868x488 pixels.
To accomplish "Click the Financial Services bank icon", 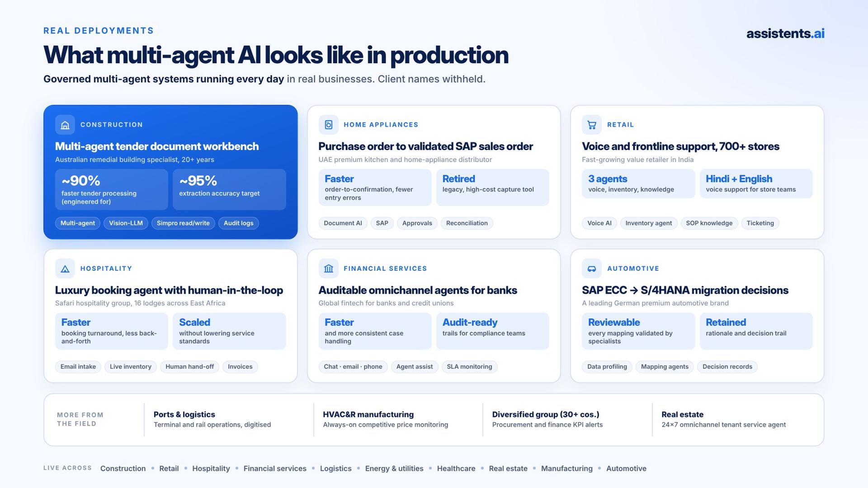I will pyautogui.click(x=329, y=268).
